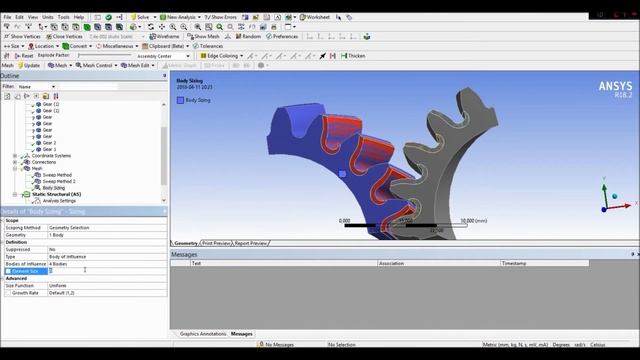Click the Element Size value field
This screenshot has width=640, height=360.
click(x=107, y=271)
